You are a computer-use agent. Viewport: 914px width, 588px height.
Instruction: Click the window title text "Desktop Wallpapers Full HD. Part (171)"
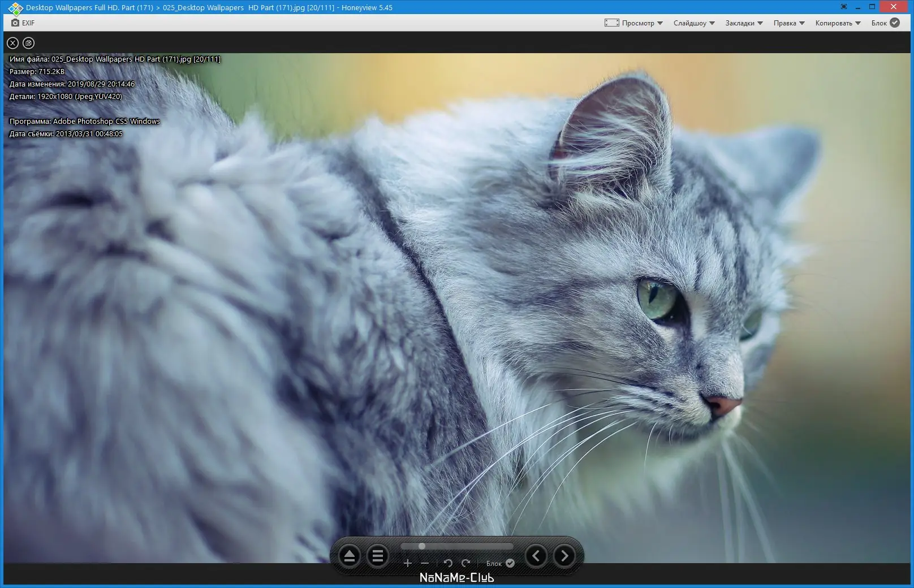89,8
